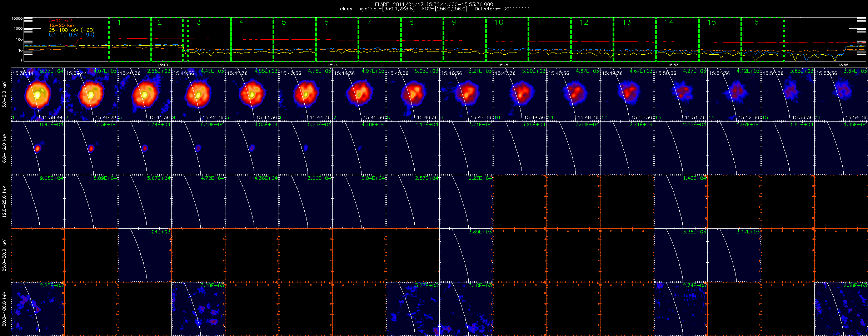Open the 50.0-100.0 keV image labeled 3.28E+03
The height and width of the screenshot is (336, 868).
click(x=198, y=309)
